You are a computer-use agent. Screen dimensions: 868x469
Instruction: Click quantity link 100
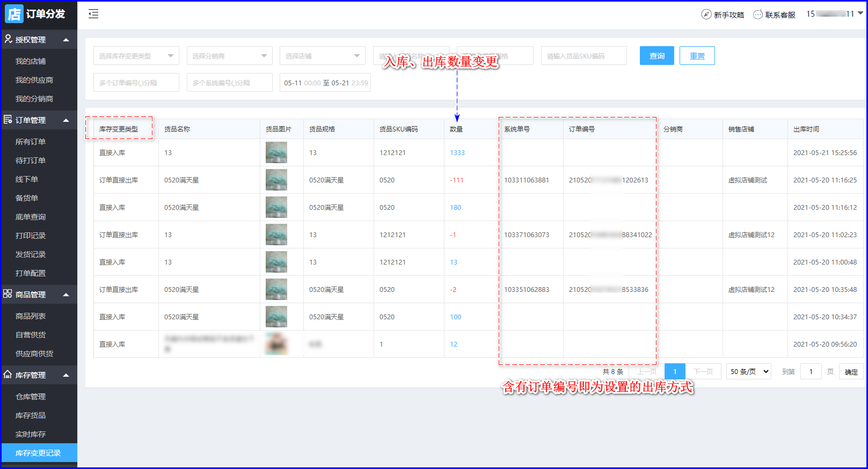pyautogui.click(x=456, y=317)
